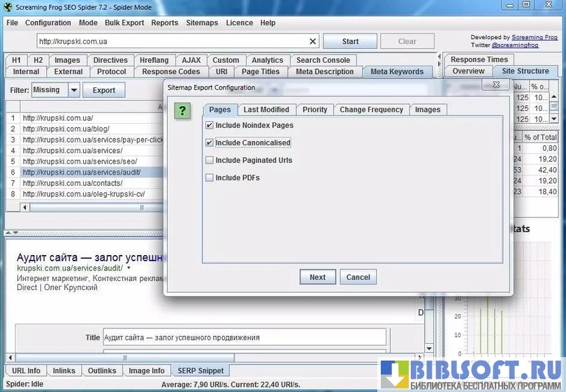Switch to the Last Modified tab

pyautogui.click(x=266, y=110)
